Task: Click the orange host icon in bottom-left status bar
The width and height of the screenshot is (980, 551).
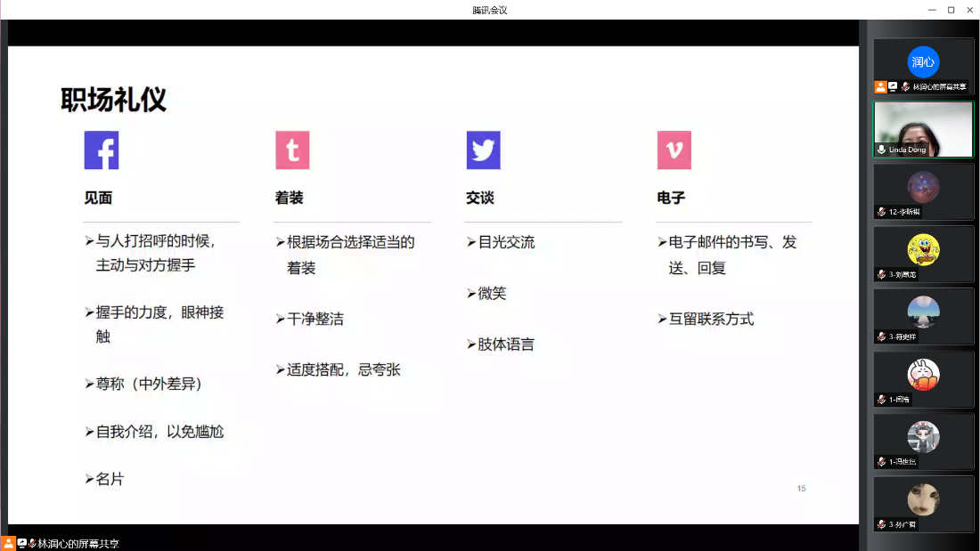Action: (7, 544)
